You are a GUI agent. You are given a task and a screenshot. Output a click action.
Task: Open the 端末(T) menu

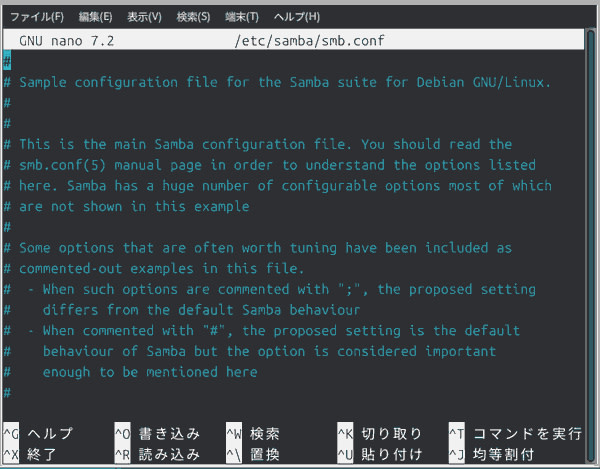(242, 17)
